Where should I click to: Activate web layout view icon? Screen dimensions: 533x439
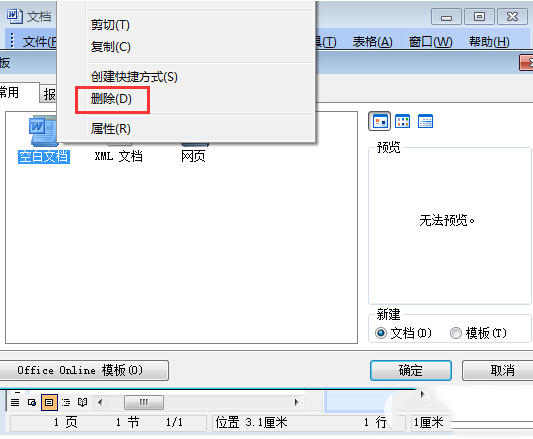(x=32, y=403)
